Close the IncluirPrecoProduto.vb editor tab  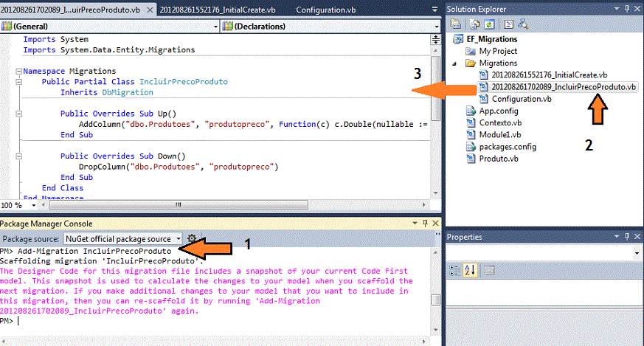point(150,10)
